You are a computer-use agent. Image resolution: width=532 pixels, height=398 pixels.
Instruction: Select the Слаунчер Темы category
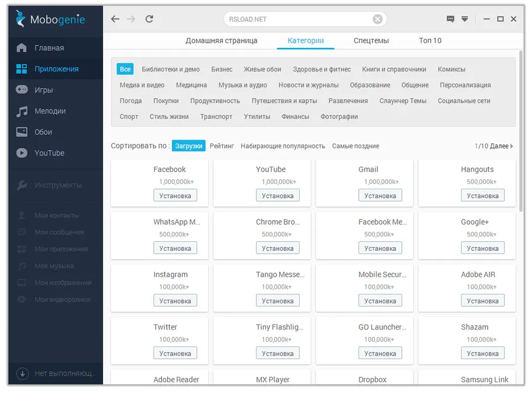403,101
